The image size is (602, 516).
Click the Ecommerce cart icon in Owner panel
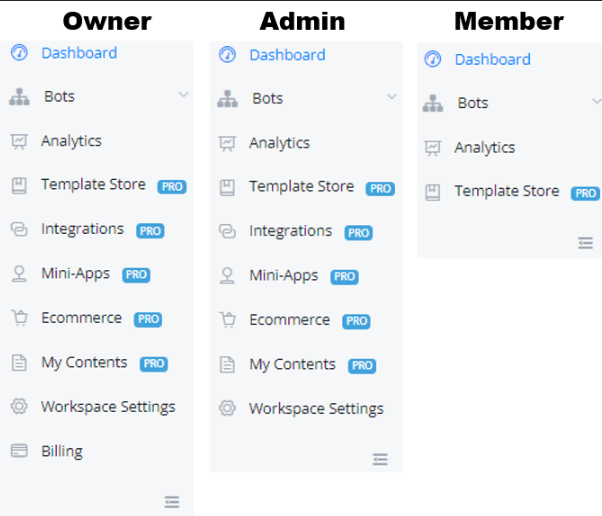[x=18, y=318]
